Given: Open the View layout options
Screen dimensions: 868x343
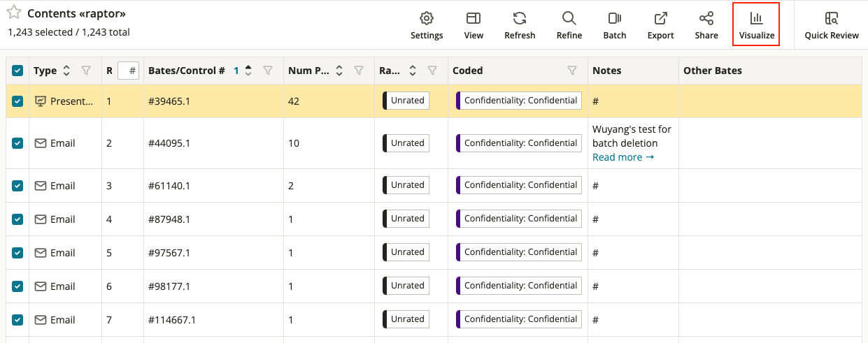Looking at the screenshot, I should click(474, 26).
